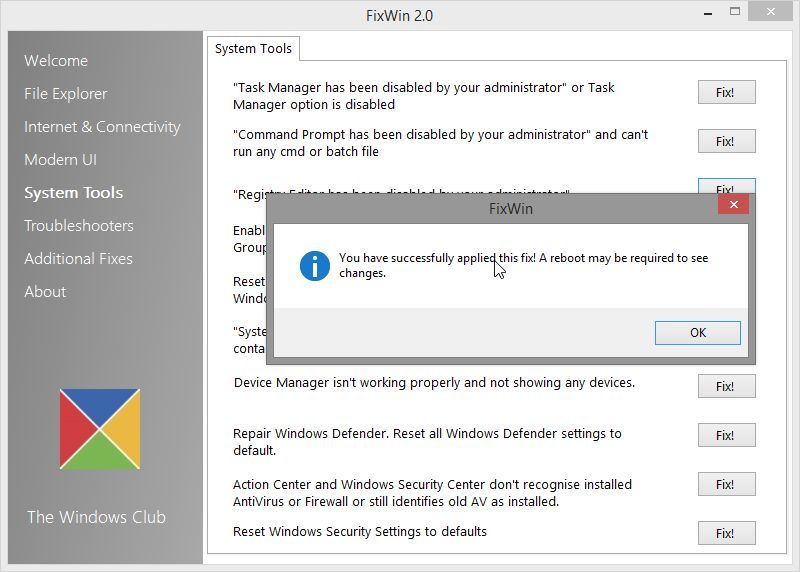800x572 pixels.
Task: Switch to the System Tools tab
Action: click(x=253, y=48)
